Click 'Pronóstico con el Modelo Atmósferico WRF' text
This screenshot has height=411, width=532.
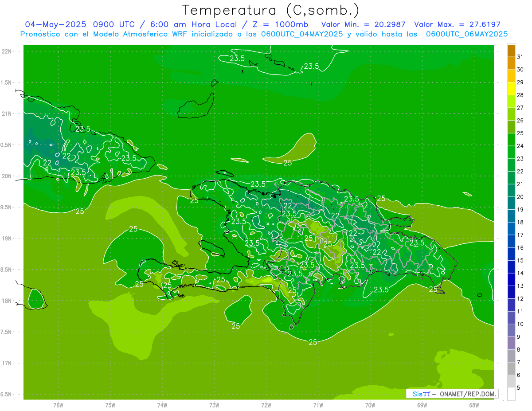[105, 34]
